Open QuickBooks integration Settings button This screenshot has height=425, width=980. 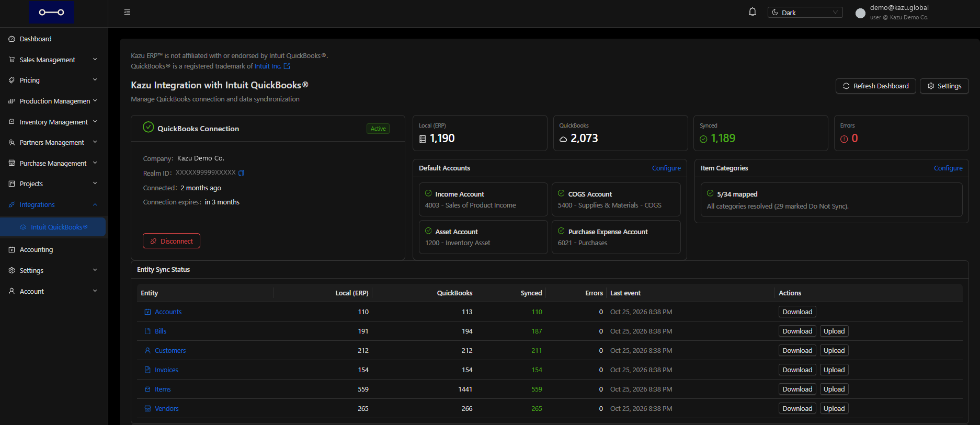(x=944, y=86)
